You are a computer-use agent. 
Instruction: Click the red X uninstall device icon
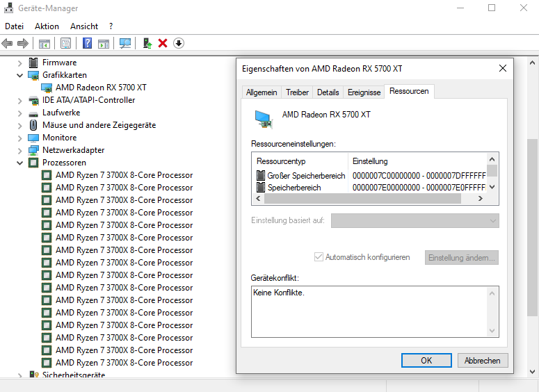point(163,43)
